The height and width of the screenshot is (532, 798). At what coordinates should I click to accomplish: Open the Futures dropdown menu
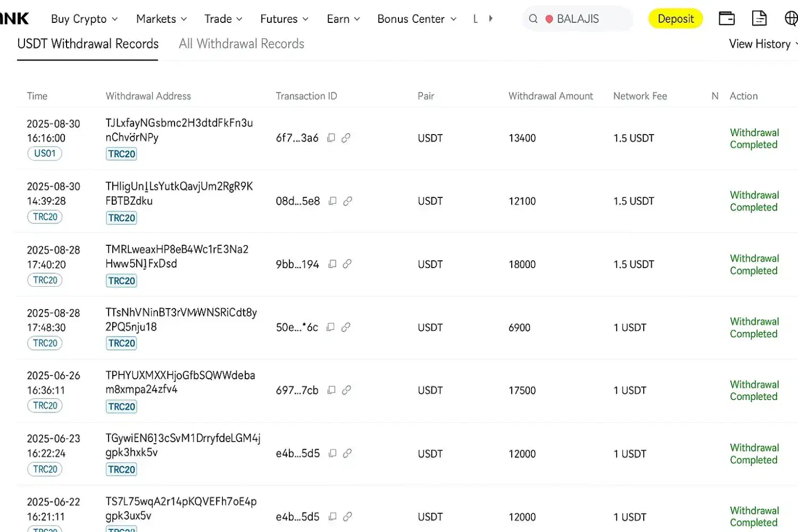284,19
